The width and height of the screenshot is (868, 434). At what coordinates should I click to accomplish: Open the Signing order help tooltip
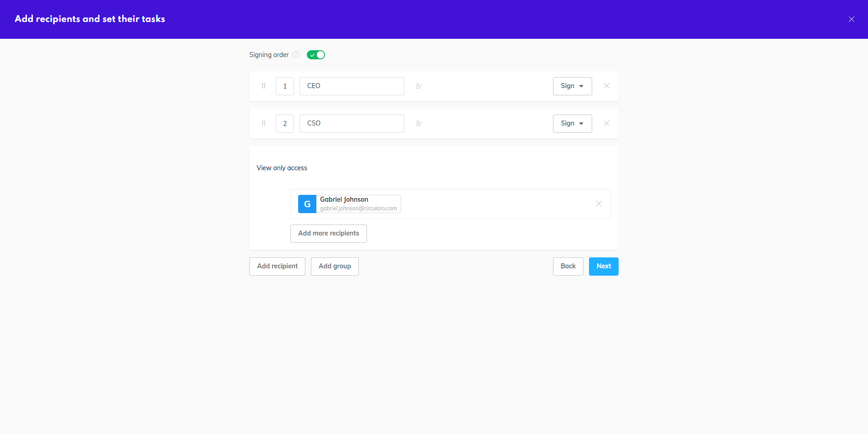pos(296,55)
